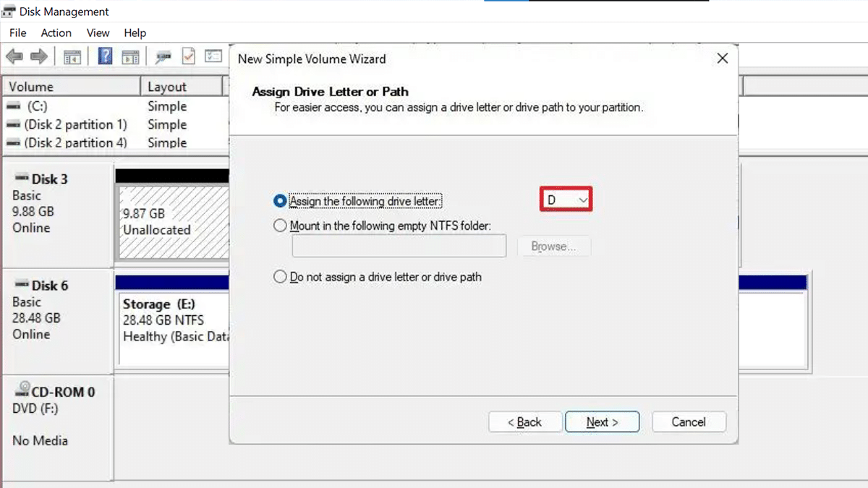Click Simple layout in Disk 2 partition 1 row
The image size is (868, 488).
click(x=167, y=124)
